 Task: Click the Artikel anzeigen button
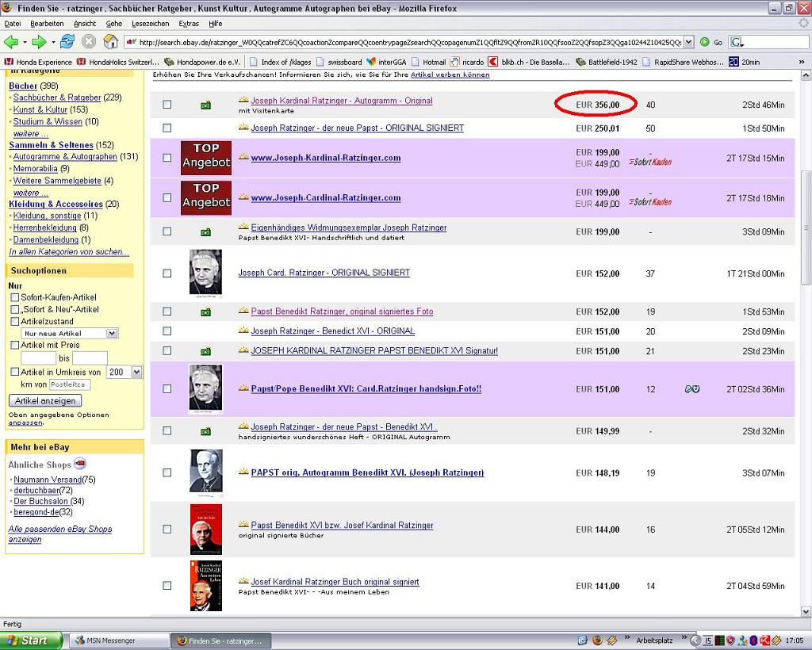coord(45,401)
